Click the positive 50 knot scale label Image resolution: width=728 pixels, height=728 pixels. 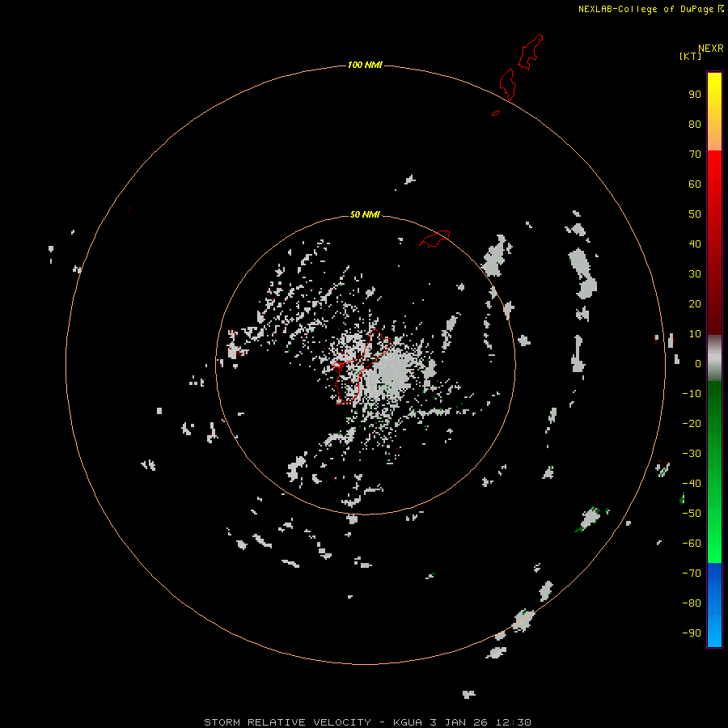(x=695, y=214)
